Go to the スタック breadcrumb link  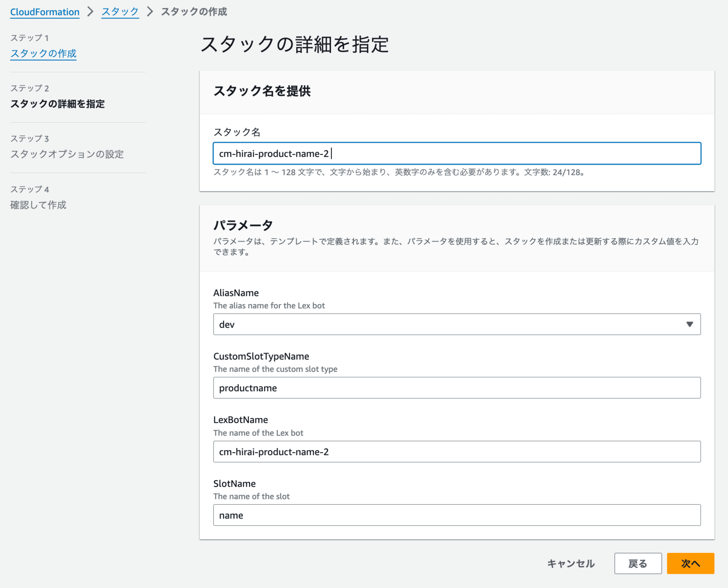(x=120, y=12)
